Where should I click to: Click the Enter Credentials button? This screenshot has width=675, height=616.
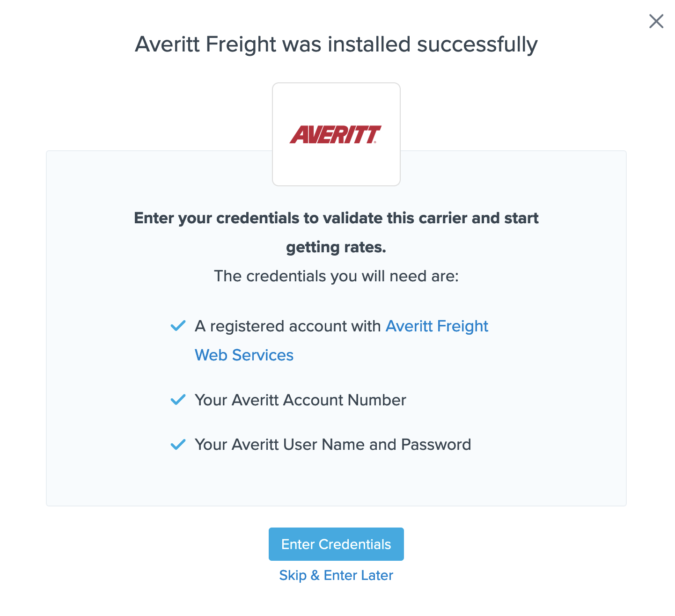336,544
